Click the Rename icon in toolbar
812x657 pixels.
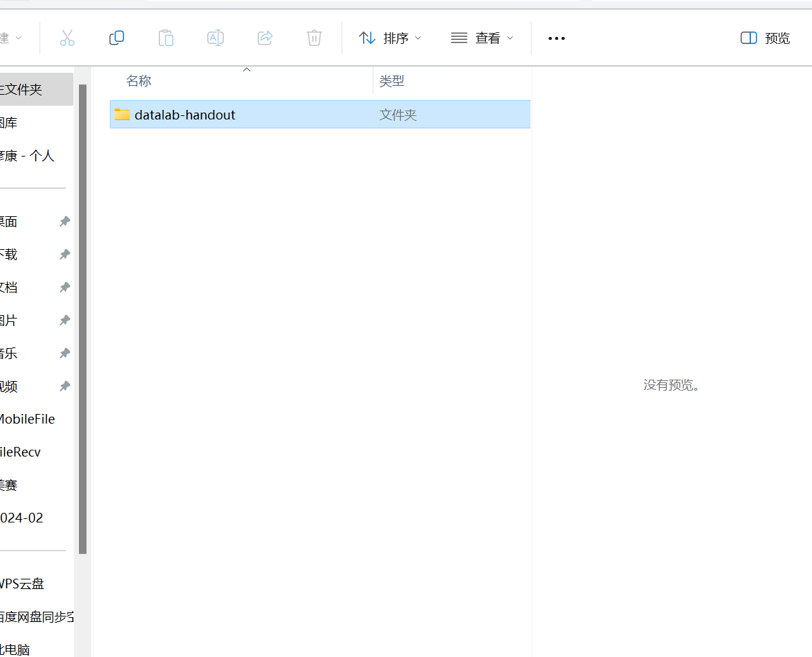(x=216, y=38)
